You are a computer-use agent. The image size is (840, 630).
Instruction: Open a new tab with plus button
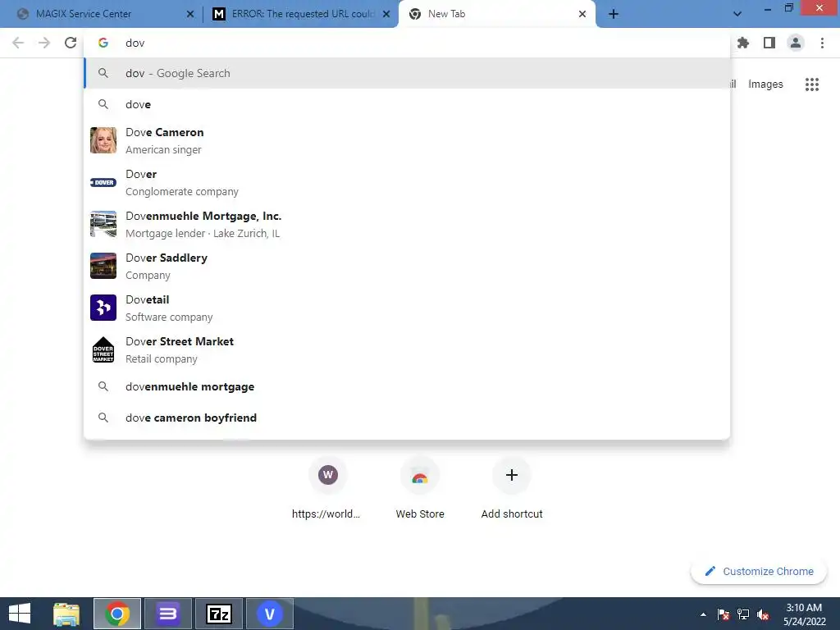click(614, 14)
